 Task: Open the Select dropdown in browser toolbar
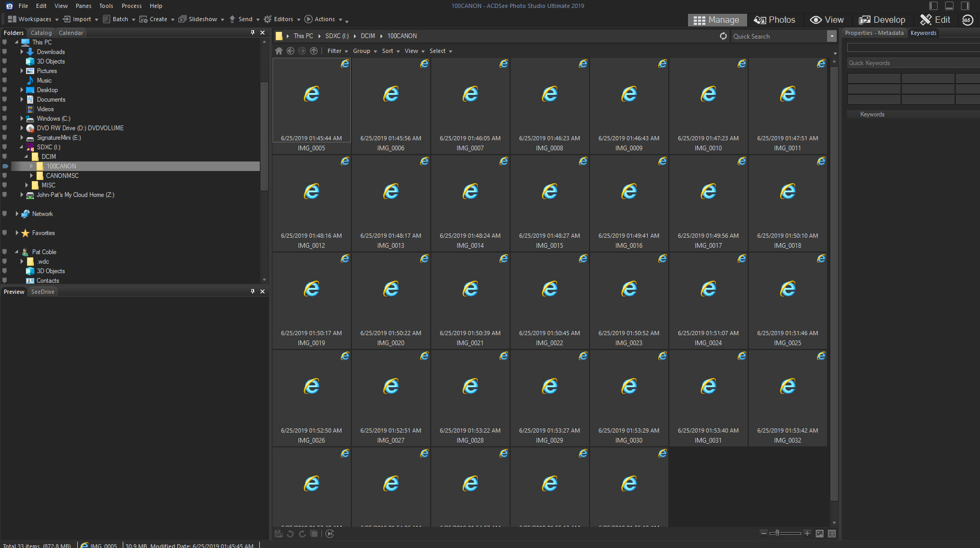click(440, 51)
